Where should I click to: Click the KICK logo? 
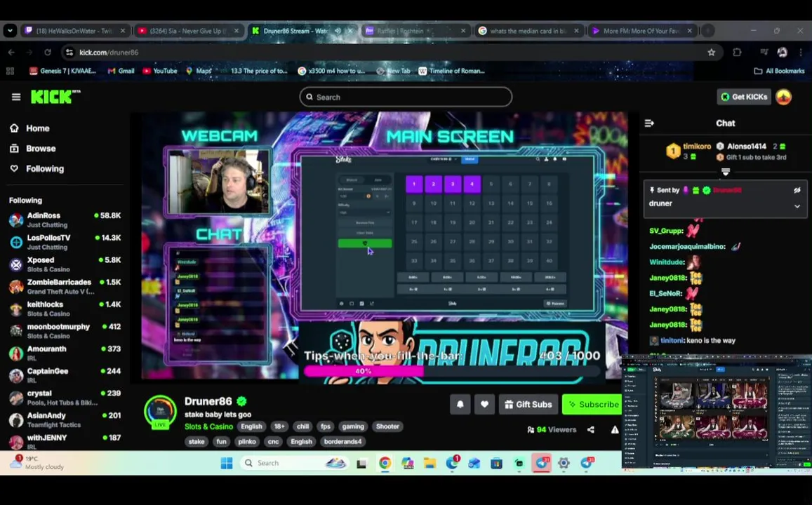[55, 96]
